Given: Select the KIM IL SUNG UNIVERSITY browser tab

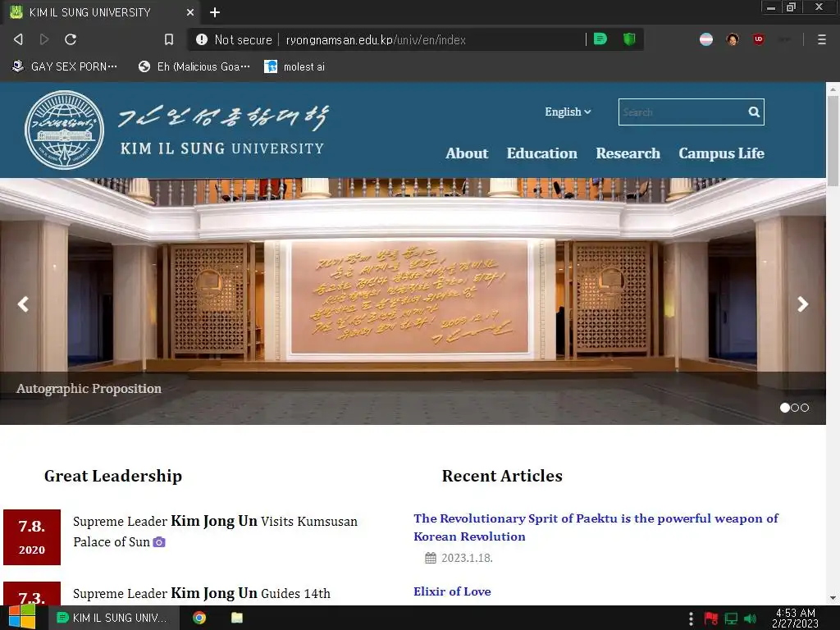Looking at the screenshot, I should pos(102,12).
